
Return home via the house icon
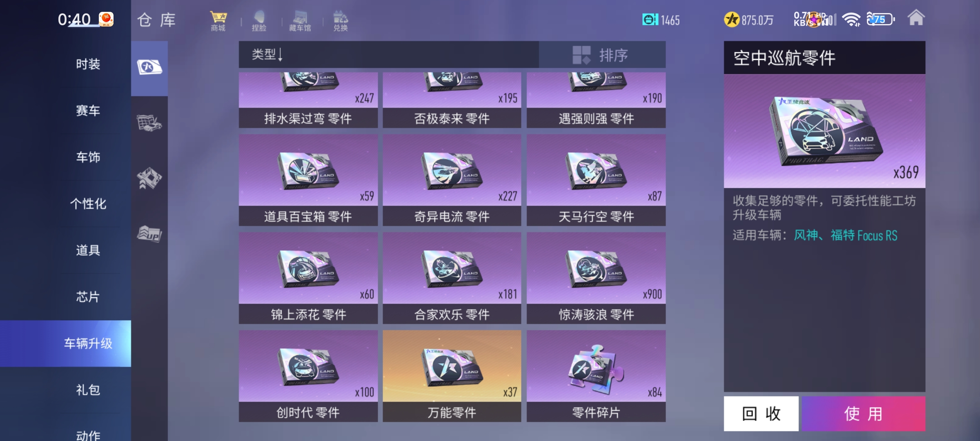point(916,18)
